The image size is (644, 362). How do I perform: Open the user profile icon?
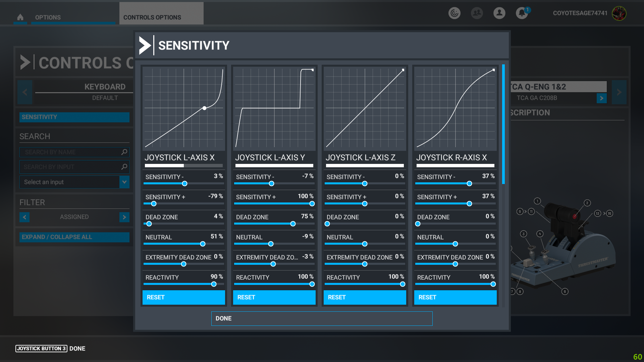[x=499, y=13]
